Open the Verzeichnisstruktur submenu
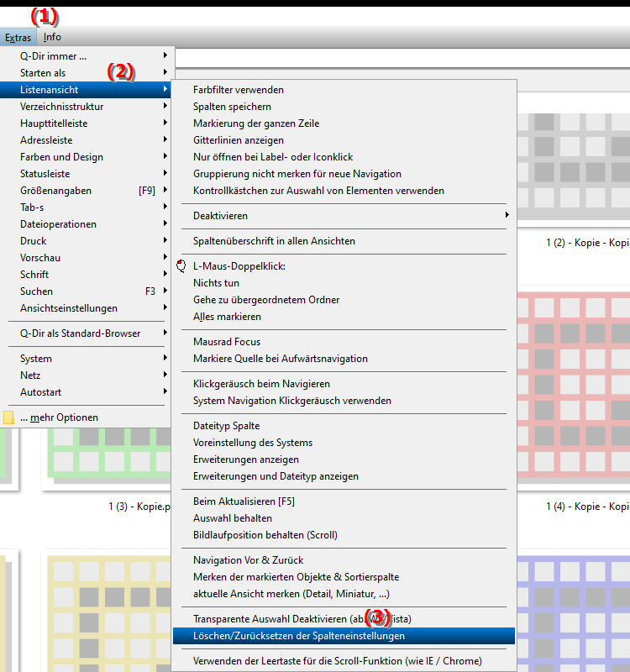 86,107
